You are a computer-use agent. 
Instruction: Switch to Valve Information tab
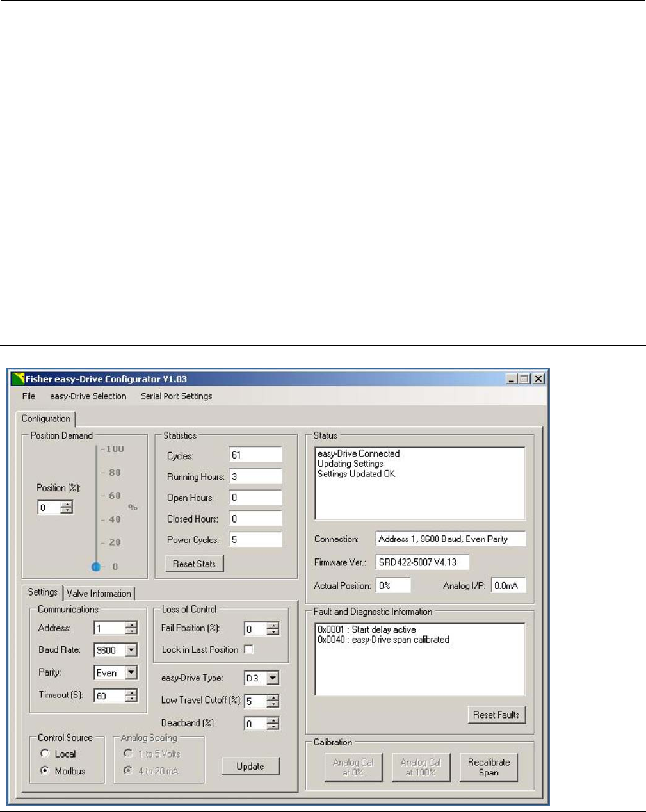click(x=99, y=594)
